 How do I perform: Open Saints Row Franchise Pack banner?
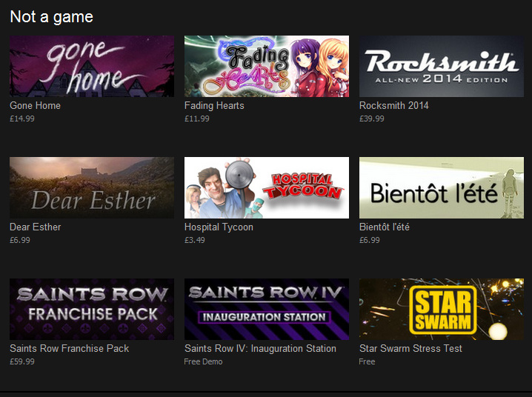point(92,309)
